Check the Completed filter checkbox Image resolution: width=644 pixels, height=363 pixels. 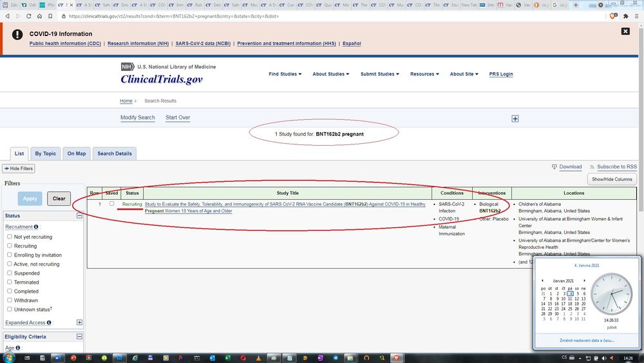coord(10,291)
